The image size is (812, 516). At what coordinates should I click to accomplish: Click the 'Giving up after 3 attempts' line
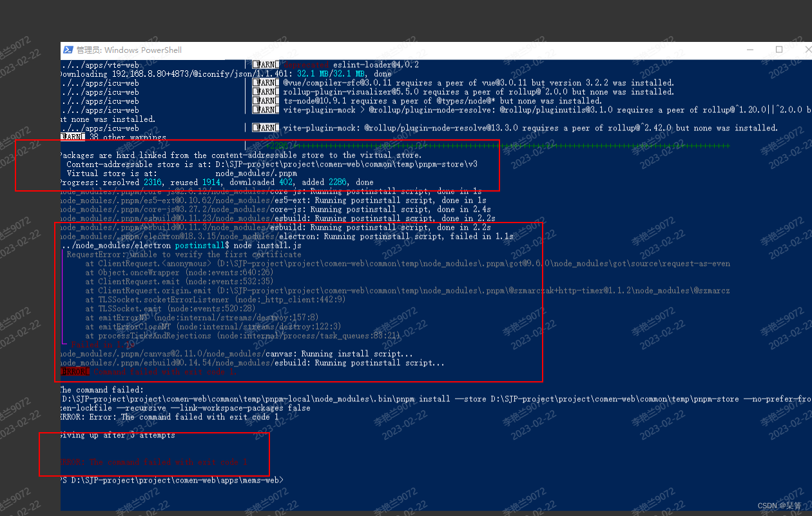[117, 435]
